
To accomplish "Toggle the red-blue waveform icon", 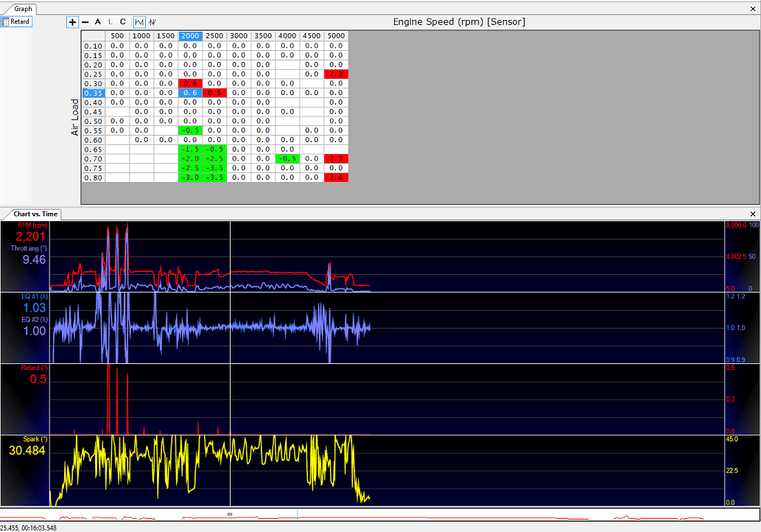I will pos(152,22).
